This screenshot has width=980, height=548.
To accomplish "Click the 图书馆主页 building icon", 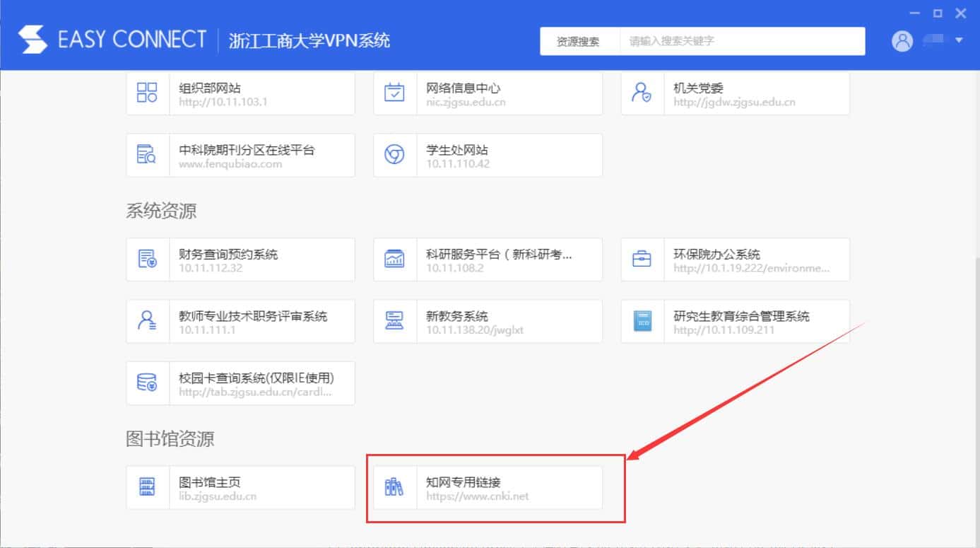I will click(147, 487).
